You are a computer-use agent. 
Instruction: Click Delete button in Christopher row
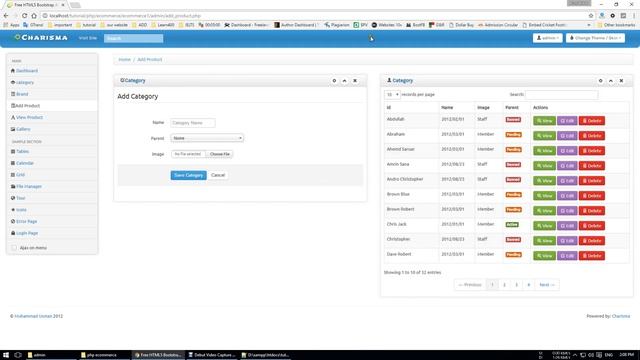[x=592, y=241]
